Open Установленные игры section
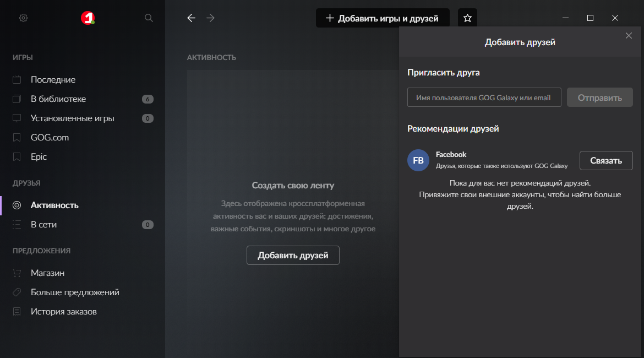Screen dimensions: 644x358 click(x=72, y=118)
